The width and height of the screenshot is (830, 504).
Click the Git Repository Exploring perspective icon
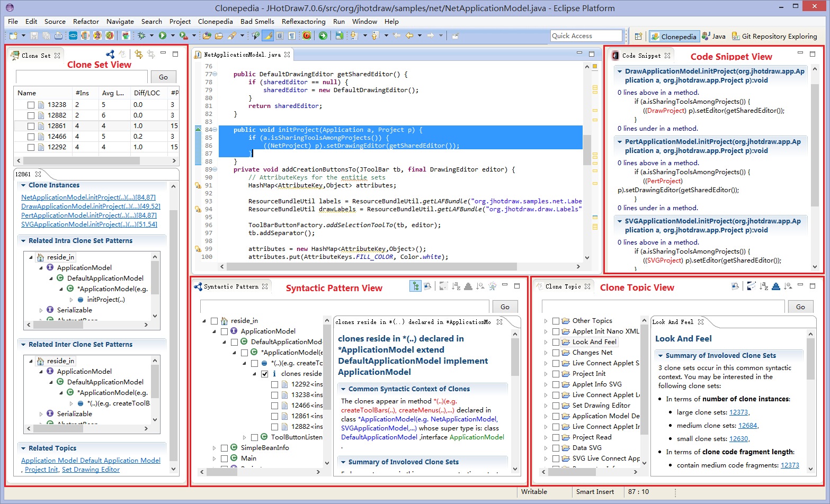click(736, 36)
